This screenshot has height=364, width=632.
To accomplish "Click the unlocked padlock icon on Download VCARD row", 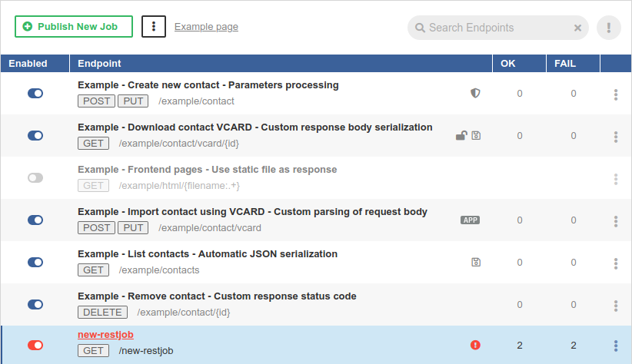I will coord(461,136).
